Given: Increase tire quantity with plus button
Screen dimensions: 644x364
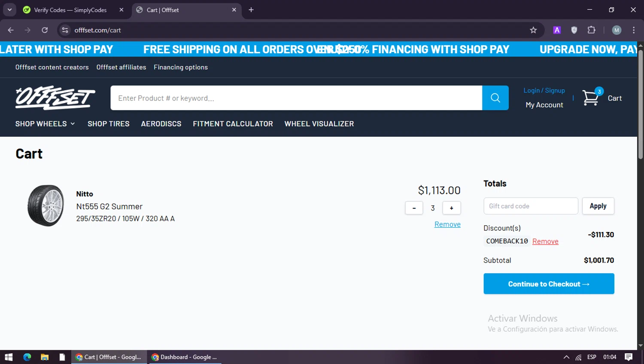Looking at the screenshot, I should [x=451, y=208].
